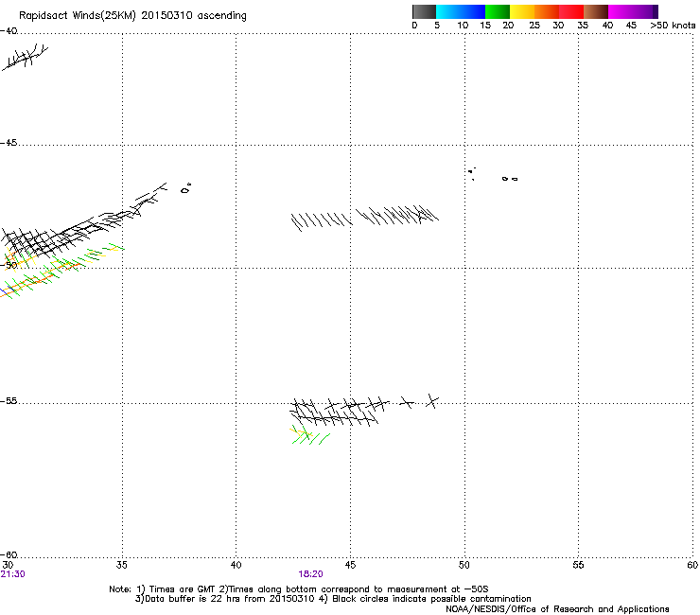Image resolution: width=700 pixels, height=615 pixels.
Task: Click the '15' label under the color bar
Action: pyautogui.click(x=485, y=26)
